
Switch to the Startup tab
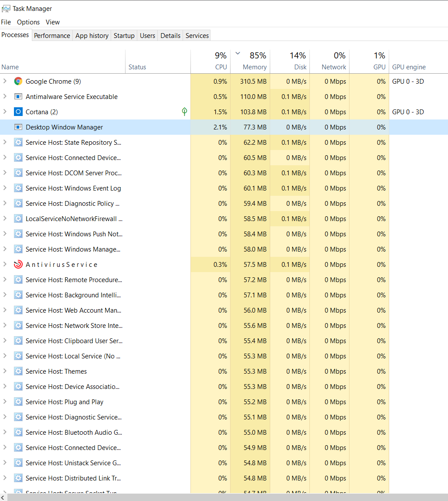pyautogui.click(x=124, y=35)
